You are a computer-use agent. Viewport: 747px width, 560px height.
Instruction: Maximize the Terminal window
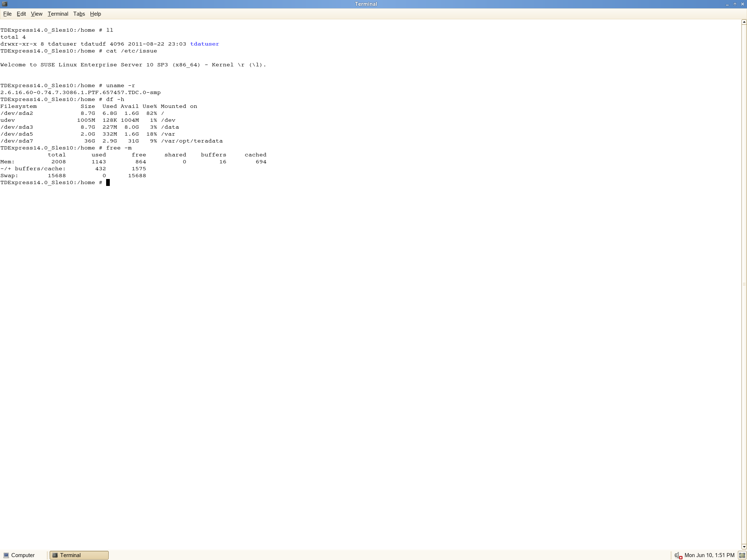coord(735,4)
